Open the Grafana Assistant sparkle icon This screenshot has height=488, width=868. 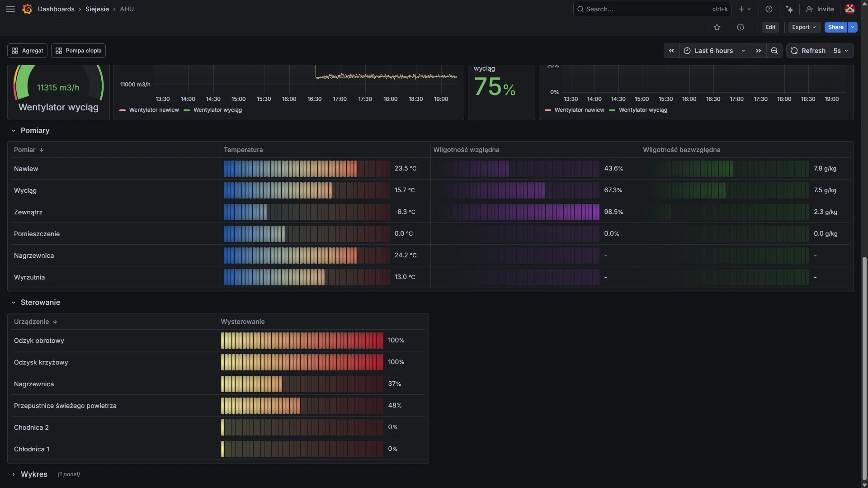(x=789, y=9)
